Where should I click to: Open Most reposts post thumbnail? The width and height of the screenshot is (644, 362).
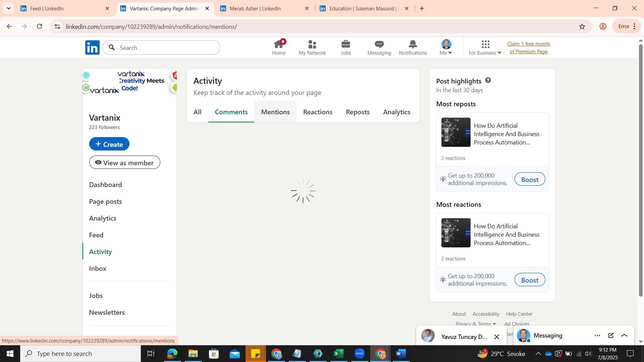coord(456,132)
